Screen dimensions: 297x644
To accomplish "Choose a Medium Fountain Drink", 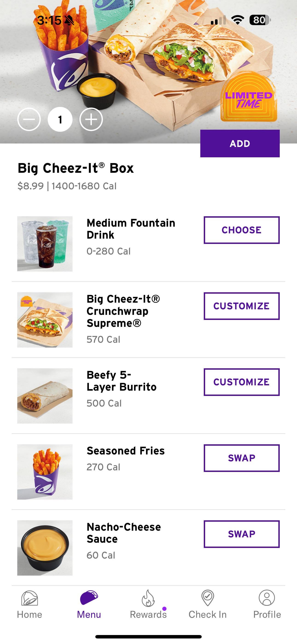I will point(242,230).
